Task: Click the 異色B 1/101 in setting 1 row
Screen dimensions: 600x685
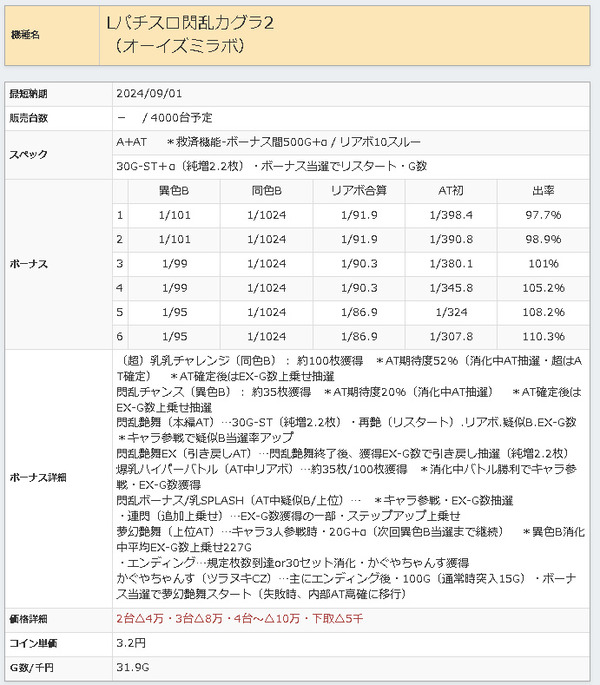Action: tap(174, 215)
